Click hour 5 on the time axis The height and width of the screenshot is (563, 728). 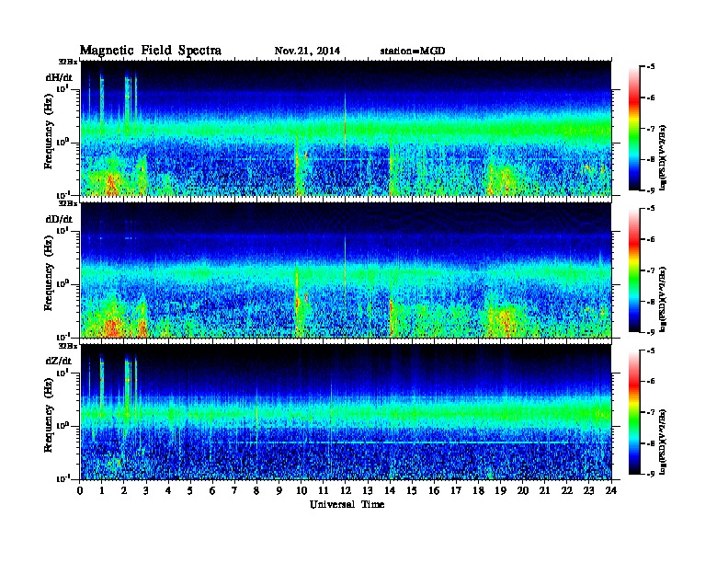190,491
